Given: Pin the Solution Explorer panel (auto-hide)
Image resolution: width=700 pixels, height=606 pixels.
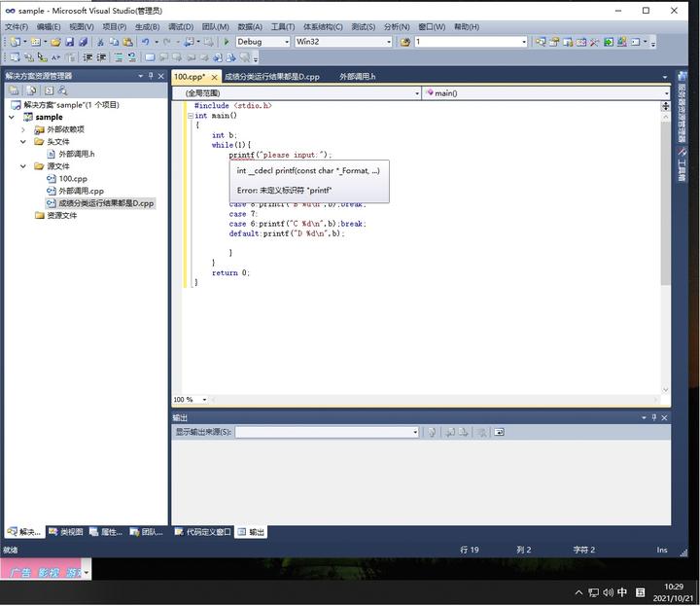Looking at the screenshot, I should (x=151, y=76).
